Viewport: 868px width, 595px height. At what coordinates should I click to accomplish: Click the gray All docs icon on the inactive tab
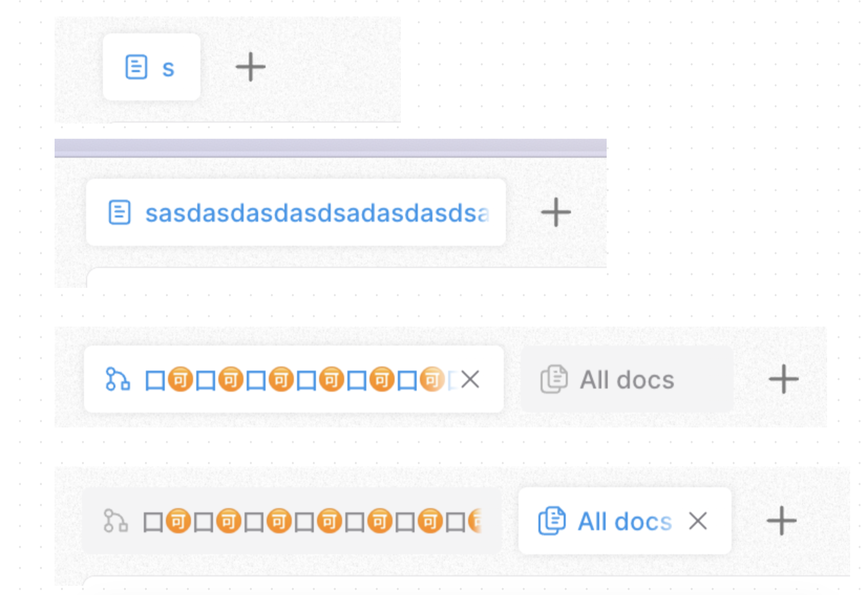(554, 379)
